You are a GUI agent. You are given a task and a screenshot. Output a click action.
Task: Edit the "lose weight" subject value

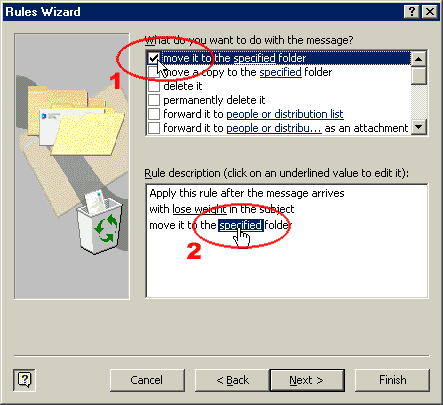[x=199, y=209]
